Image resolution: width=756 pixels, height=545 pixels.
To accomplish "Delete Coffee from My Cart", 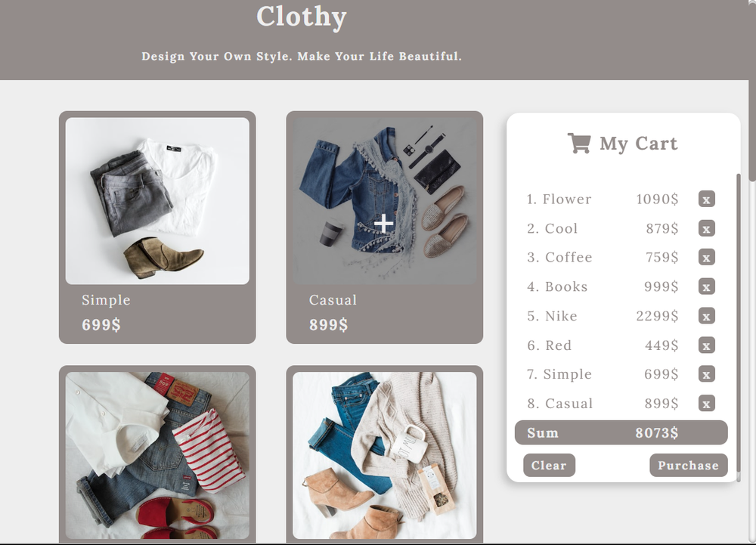I will coord(706,257).
